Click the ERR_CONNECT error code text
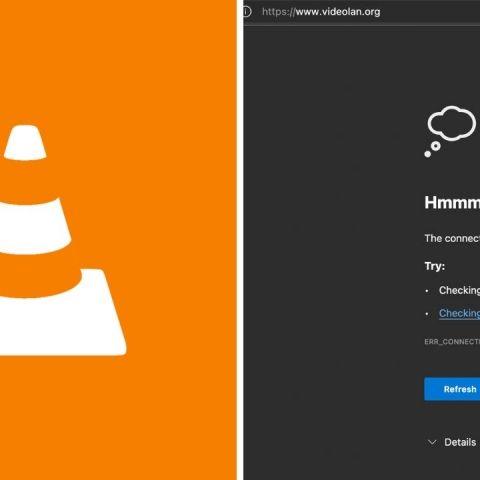 click(x=452, y=342)
